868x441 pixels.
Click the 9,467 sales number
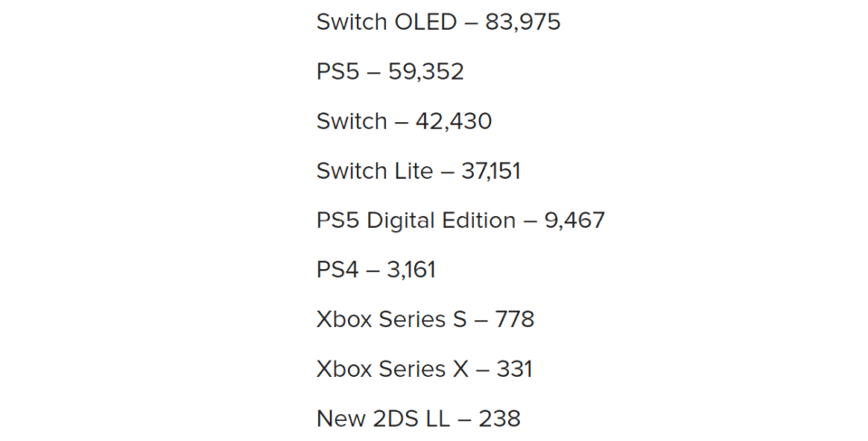point(574,220)
